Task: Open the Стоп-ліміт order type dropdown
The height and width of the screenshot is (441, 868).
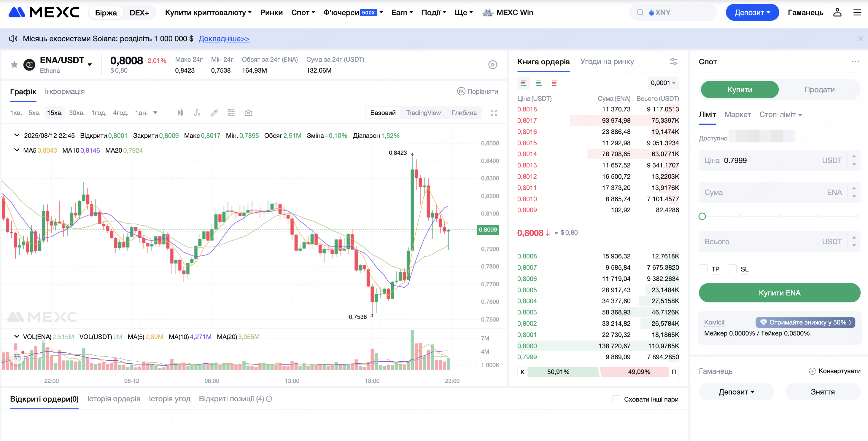Action: pos(780,115)
